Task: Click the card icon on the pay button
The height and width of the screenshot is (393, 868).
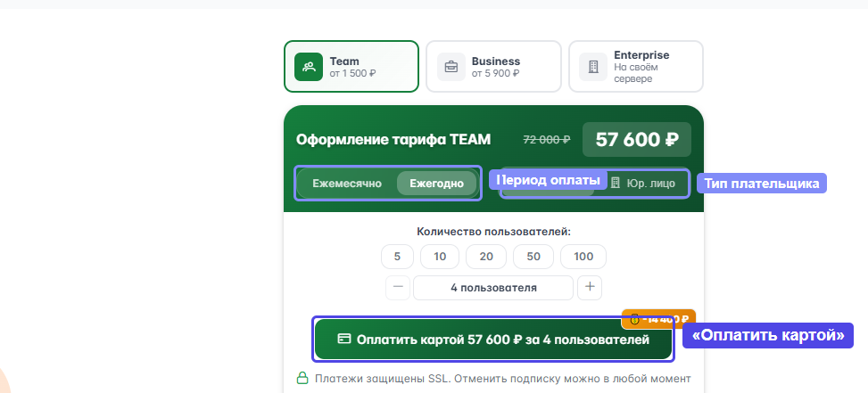Action: click(x=344, y=340)
